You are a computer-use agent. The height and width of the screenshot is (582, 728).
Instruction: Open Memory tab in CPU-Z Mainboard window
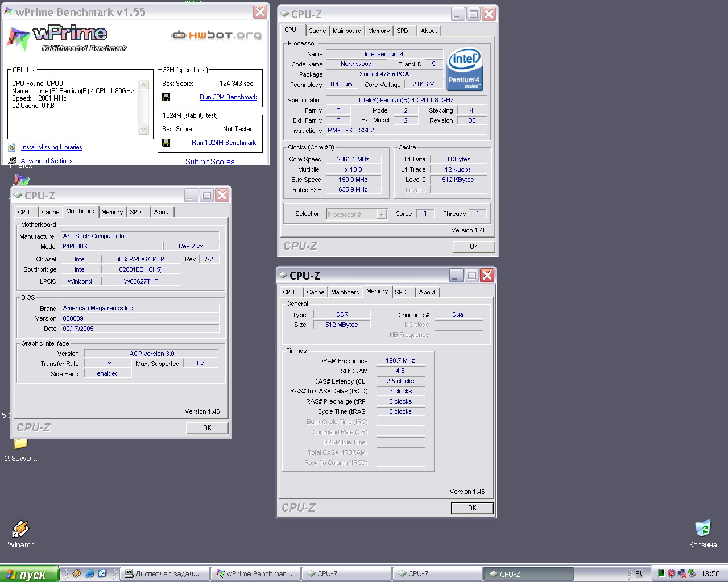[x=112, y=212]
